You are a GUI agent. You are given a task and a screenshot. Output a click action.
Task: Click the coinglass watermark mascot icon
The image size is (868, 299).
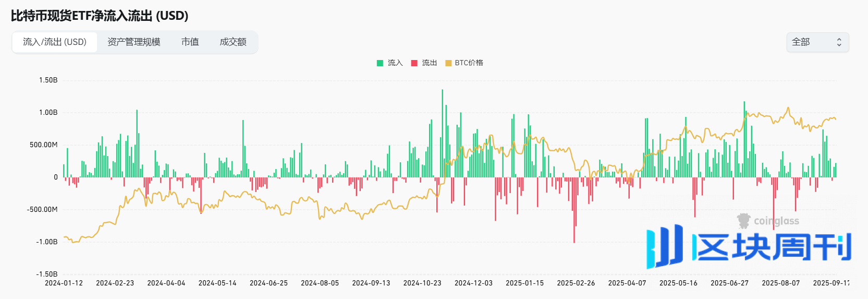743,221
